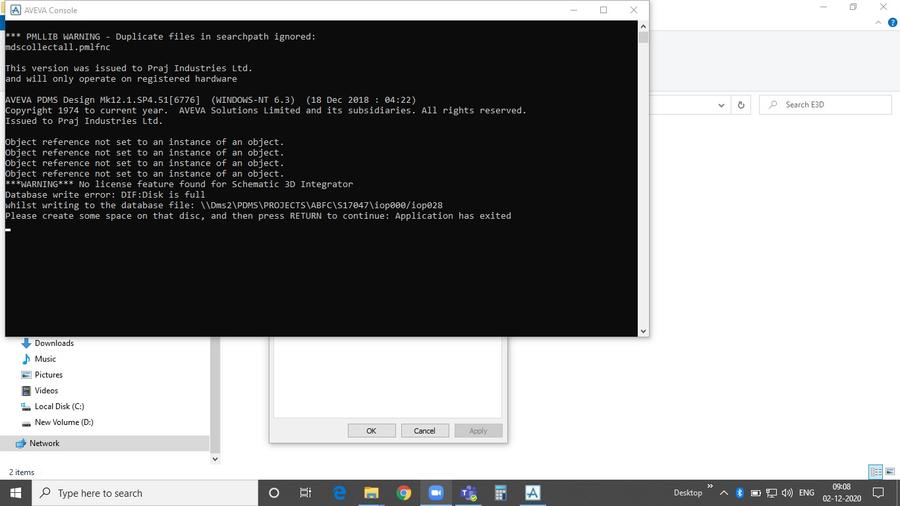Screen dimensions: 900x506
Task: Maximize the AVEVA Console window
Action: pyautogui.click(x=603, y=10)
